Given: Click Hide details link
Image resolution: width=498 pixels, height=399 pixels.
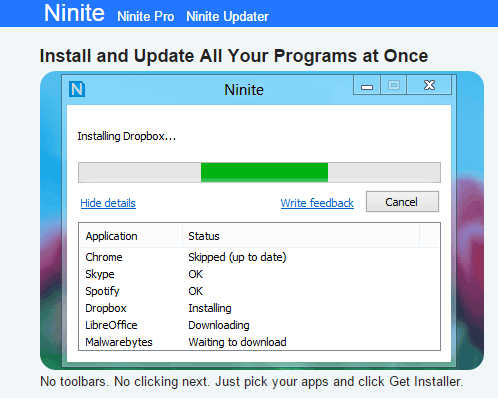Looking at the screenshot, I should pos(108,203).
